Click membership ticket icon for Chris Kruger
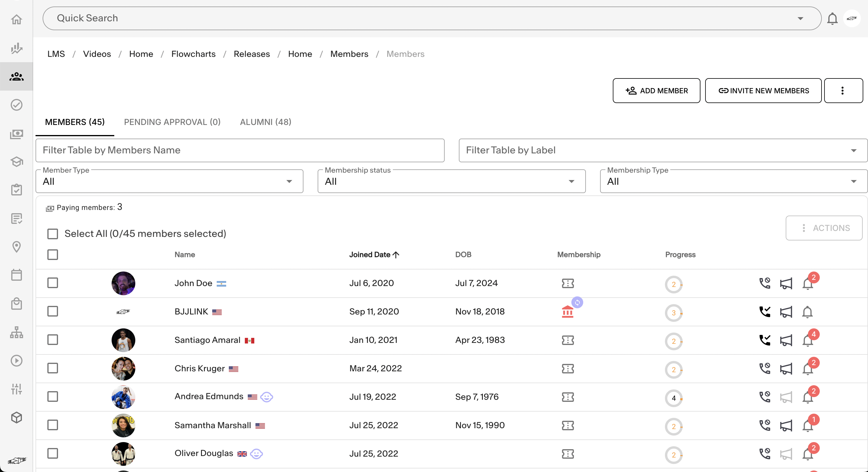Image resolution: width=868 pixels, height=472 pixels. 568,368
